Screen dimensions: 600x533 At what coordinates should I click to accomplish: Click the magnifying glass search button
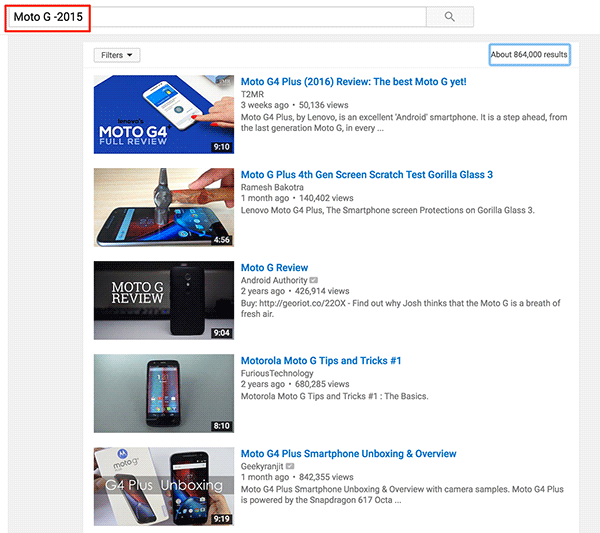[x=449, y=17]
